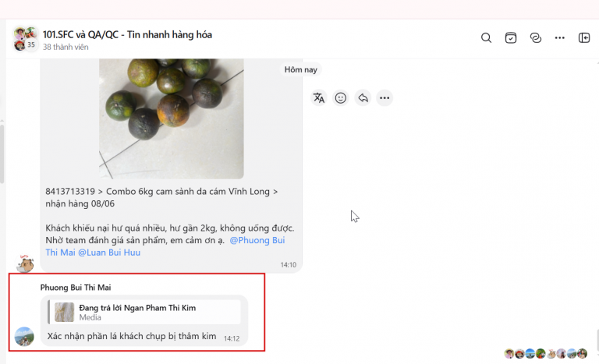The height and width of the screenshot is (364, 599).
Task: Click the @Luan Bui Huu mention
Action: tap(109, 253)
